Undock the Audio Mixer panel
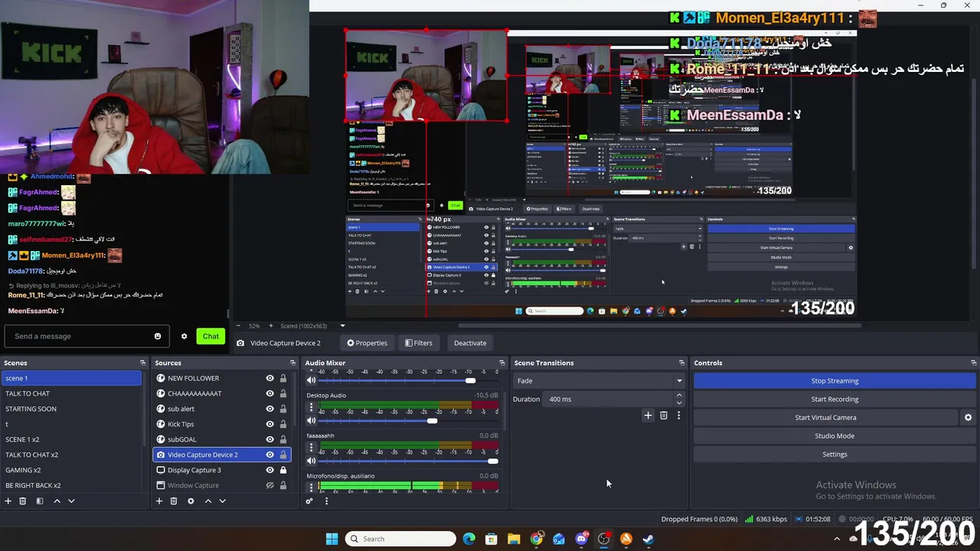 point(501,363)
